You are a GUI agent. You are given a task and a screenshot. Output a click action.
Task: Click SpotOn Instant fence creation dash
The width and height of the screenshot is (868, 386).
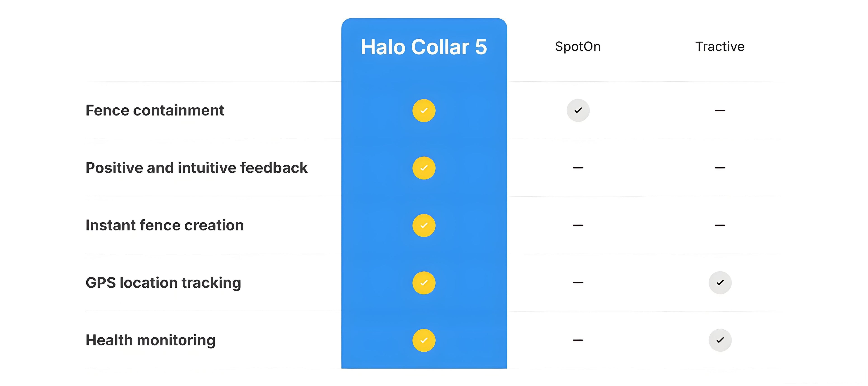(578, 225)
